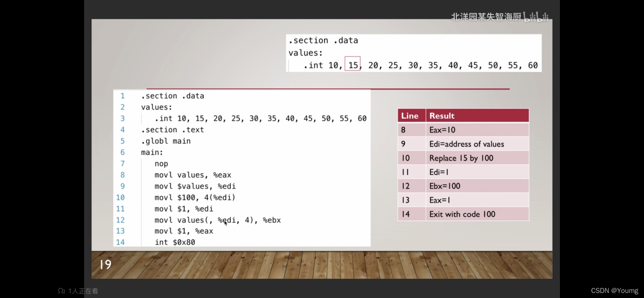Click the viewer count icon at the bottom left

pyautogui.click(x=61, y=291)
